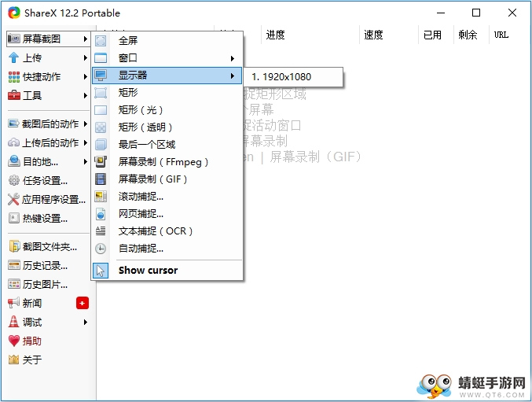Toggle the Show cursor option

coord(167,271)
